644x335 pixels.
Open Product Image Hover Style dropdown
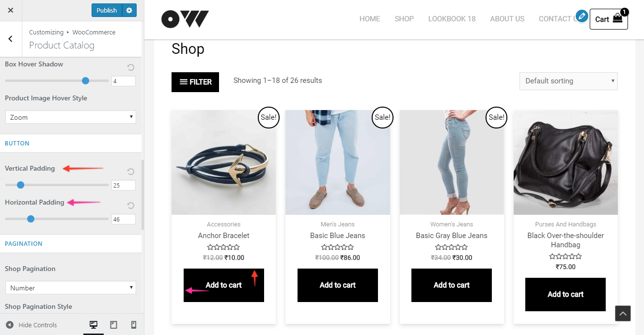click(x=71, y=117)
